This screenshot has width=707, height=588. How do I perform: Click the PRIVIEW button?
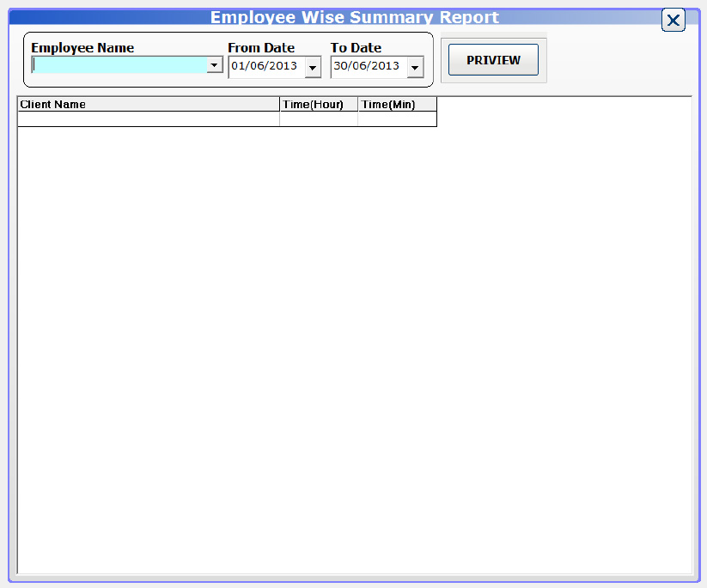[492, 59]
